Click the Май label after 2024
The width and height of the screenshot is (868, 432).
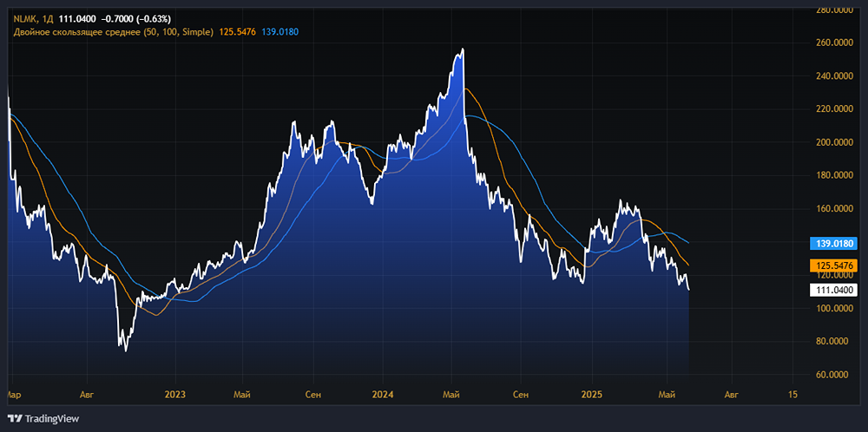pyautogui.click(x=451, y=395)
